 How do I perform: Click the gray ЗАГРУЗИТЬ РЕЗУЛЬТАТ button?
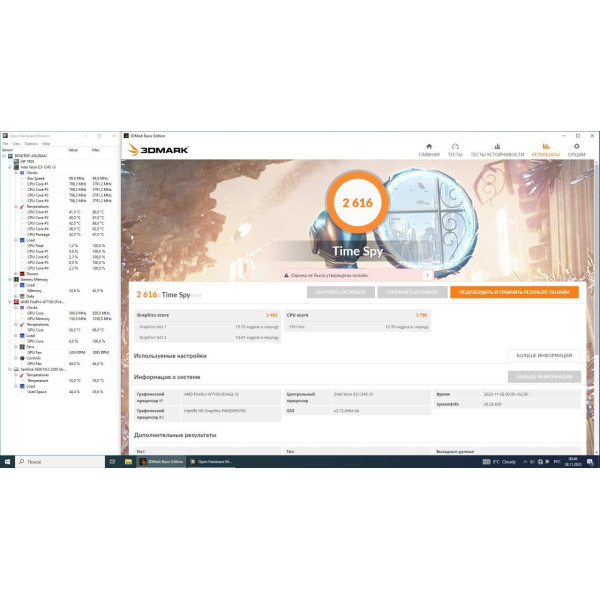(x=341, y=292)
